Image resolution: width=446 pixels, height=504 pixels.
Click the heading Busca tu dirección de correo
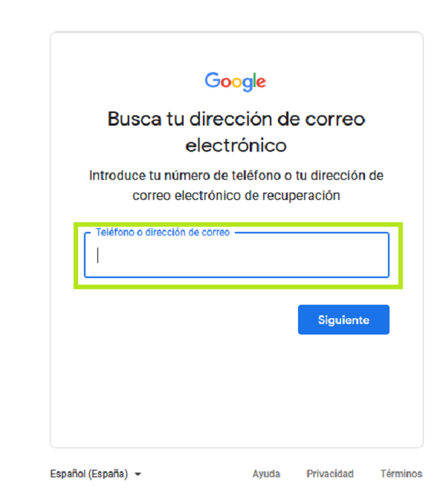[236, 119]
